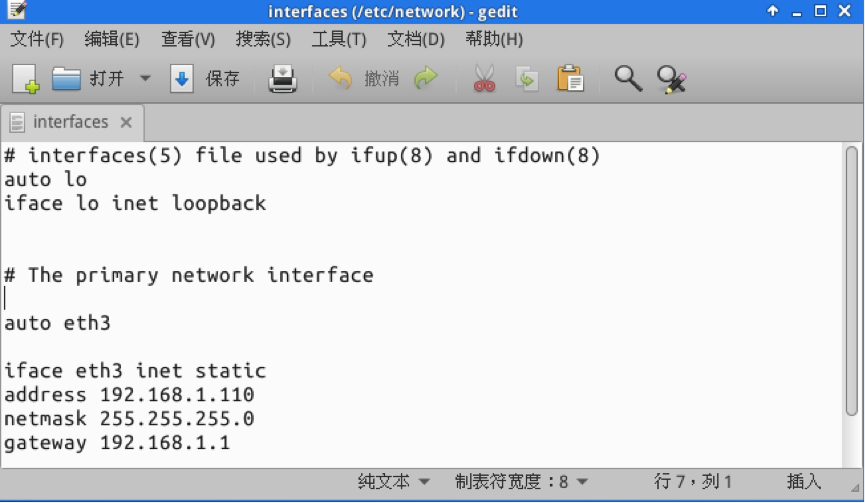Open Find and Replace icon
The image size is (865, 503).
(x=671, y=79)
